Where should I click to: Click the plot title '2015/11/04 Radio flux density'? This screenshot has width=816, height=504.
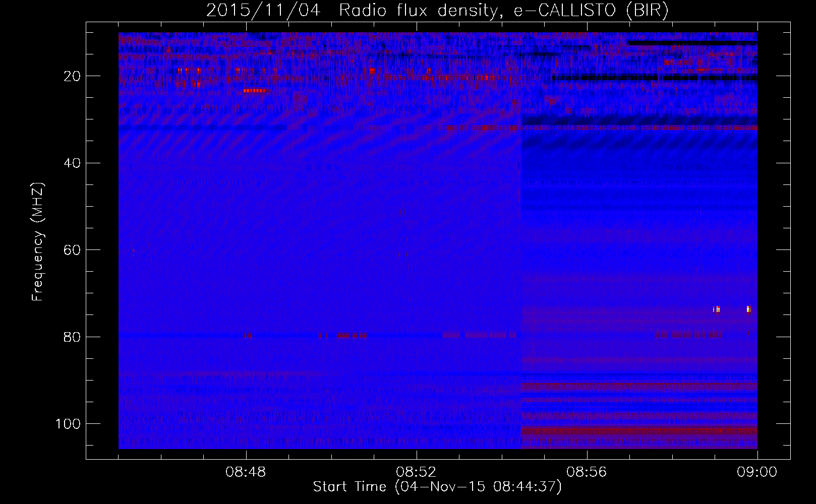437,10
